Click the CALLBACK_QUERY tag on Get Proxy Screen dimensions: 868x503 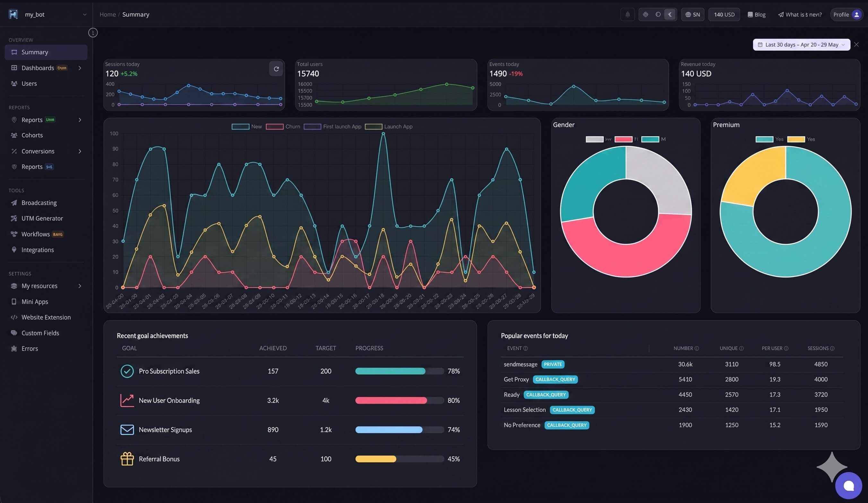coord(555,379)
